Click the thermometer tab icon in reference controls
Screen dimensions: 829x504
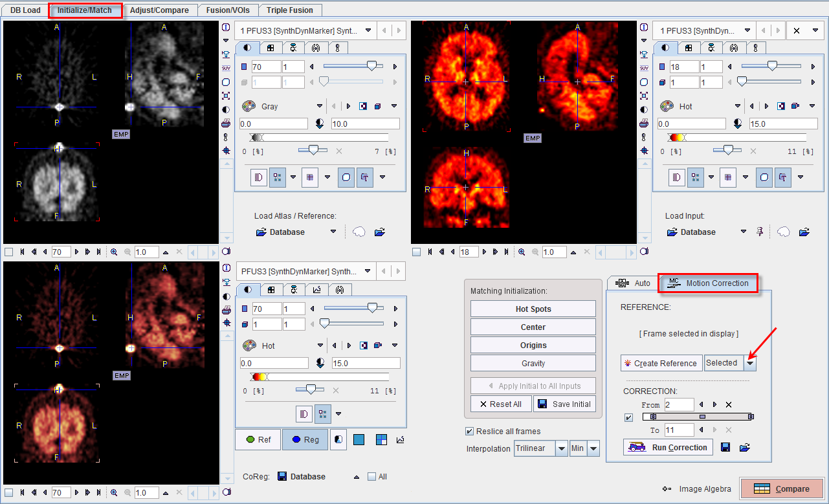click(337, 48)
